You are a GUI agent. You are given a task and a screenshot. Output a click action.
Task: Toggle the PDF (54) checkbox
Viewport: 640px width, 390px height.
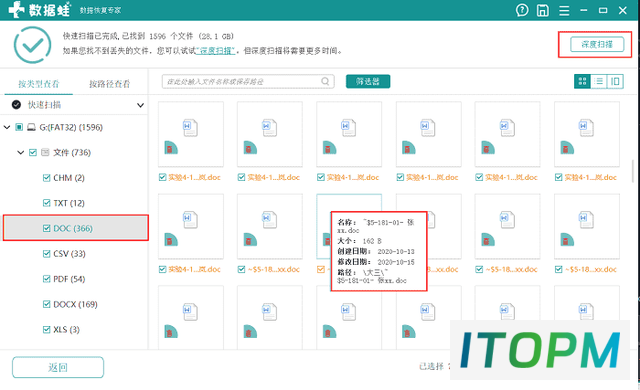point(47,279)
